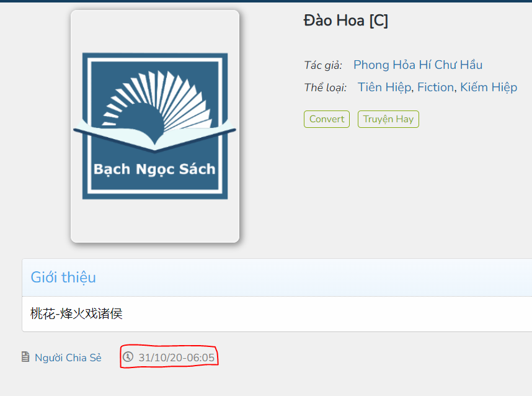
Task: Click the dark blue top navigation bar
Action: click(266, 1)
